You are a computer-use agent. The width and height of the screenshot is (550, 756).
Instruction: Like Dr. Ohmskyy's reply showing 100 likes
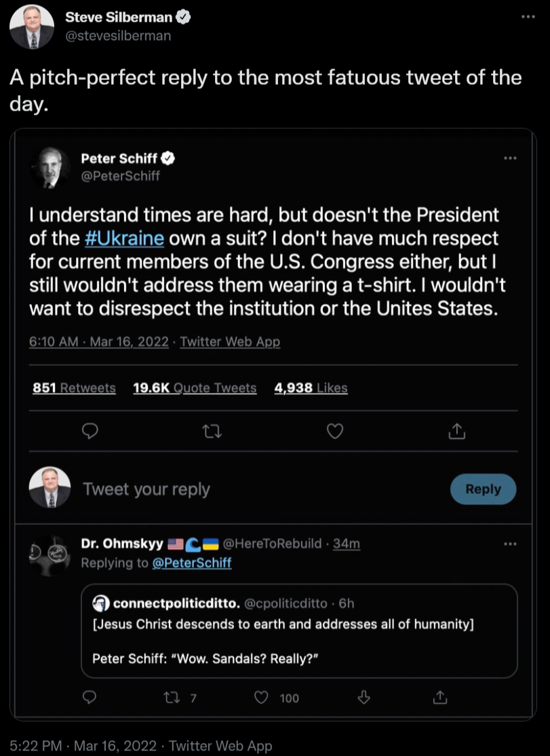tap(262, 697)
